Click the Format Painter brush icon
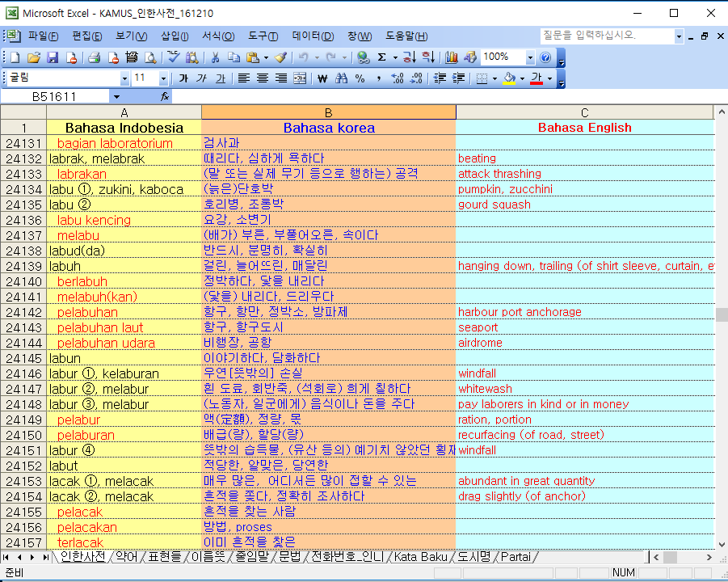The image size is (728, 582). click(x=280, y=57)
